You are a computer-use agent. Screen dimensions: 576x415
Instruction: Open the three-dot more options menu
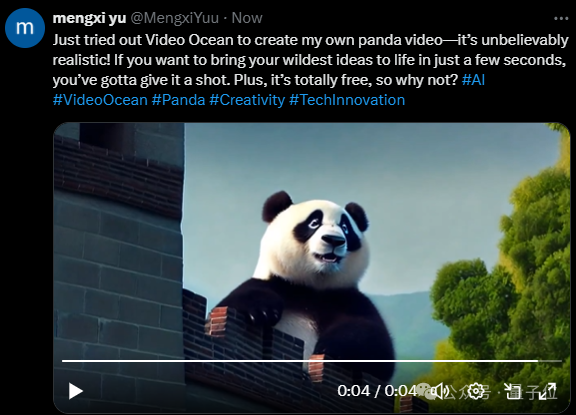tap(561, 18)
